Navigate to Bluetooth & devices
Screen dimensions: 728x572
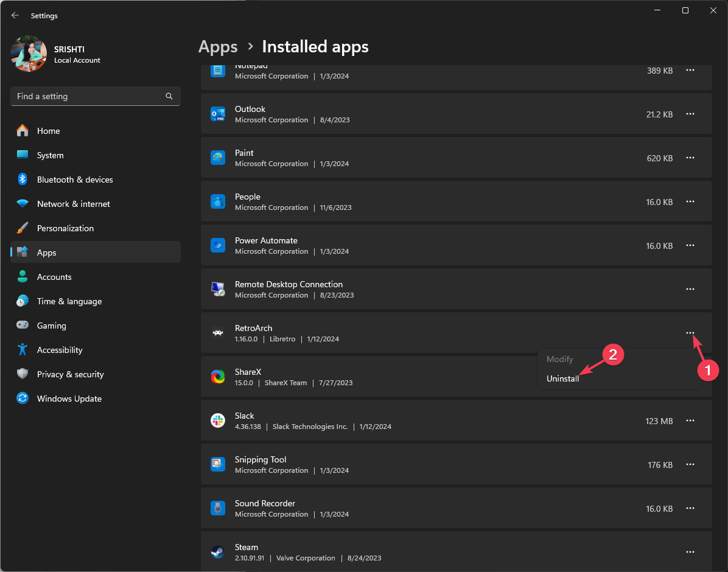coord(74,180)
